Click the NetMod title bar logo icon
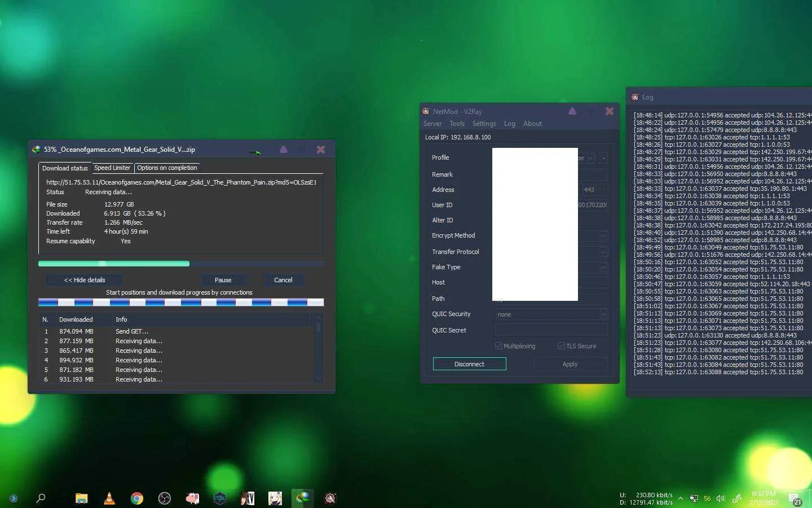 point(426,111)
